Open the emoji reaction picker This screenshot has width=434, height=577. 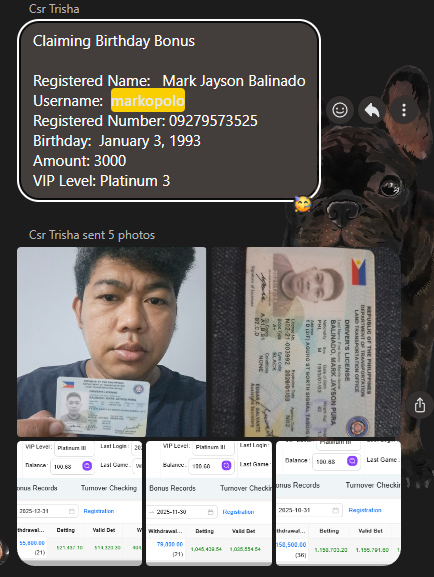340,110
